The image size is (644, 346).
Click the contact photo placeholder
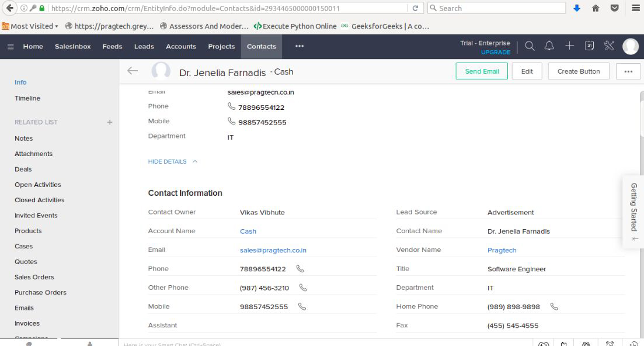pos(161,71)
